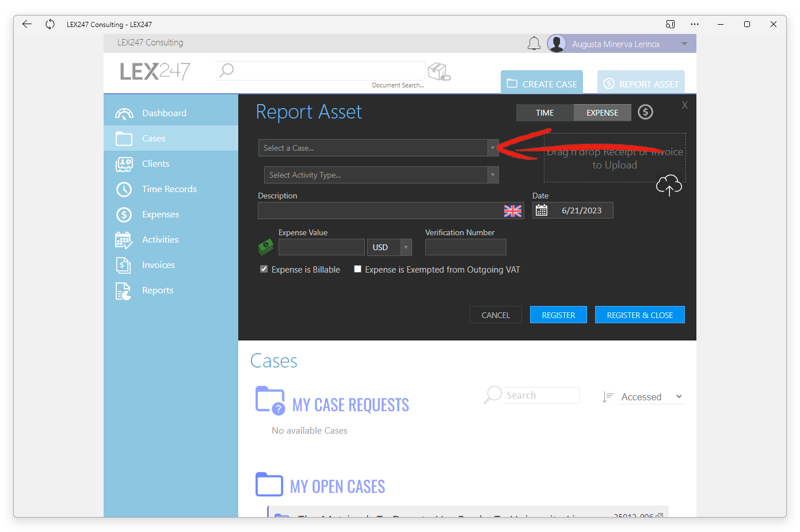Select Time Records in the sidebar
The height and width of the screenshot is (532, 800).
171,189
